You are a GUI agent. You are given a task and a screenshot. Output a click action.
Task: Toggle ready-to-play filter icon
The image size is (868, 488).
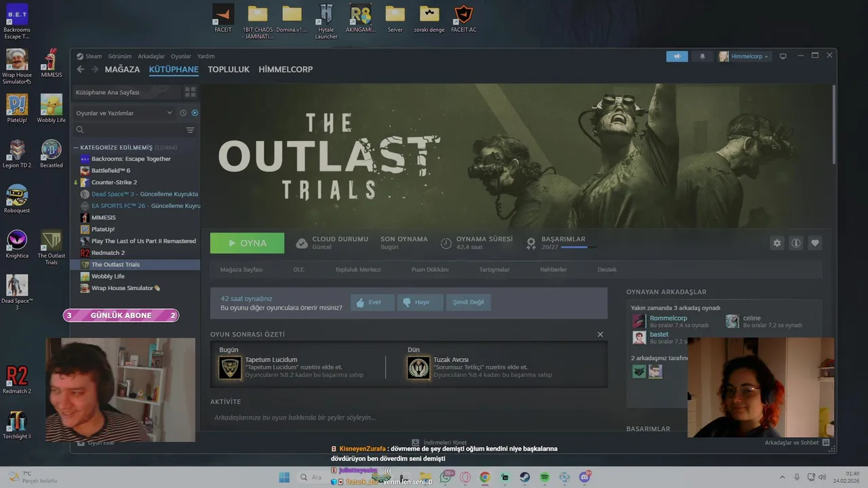[x=195, y=113]
